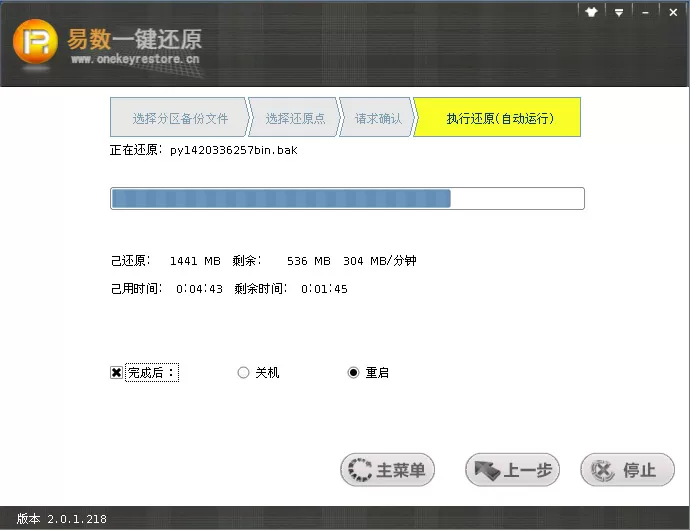
Task: Toggle the 完成后 checkbox
Action: [116, 373]
